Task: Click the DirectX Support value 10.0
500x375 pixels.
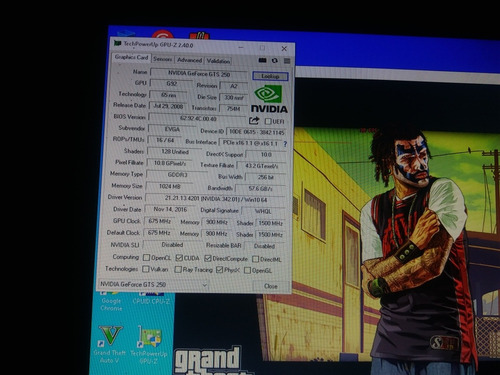Action: click(266, 155)
